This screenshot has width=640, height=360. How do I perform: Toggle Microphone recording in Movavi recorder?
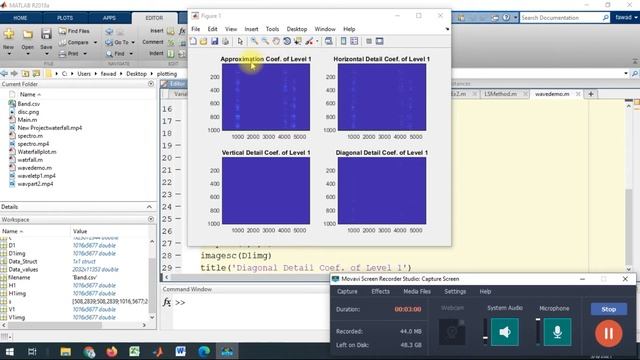point(557,332)
